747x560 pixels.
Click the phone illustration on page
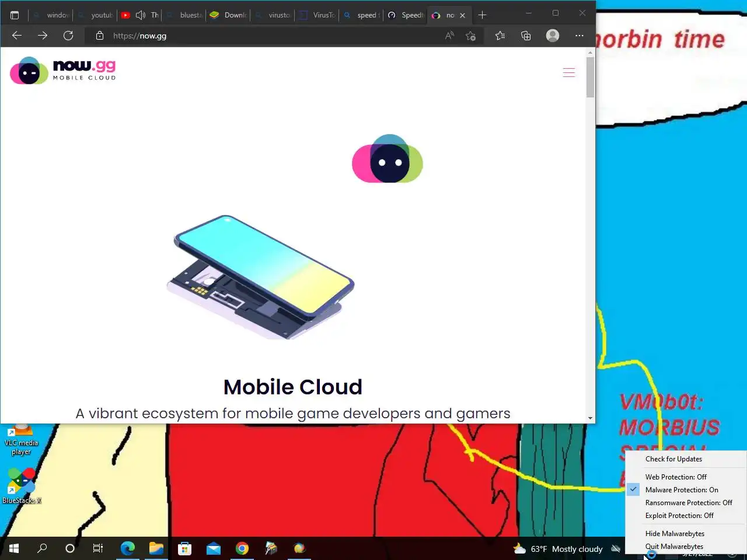(x=260, y=276)
